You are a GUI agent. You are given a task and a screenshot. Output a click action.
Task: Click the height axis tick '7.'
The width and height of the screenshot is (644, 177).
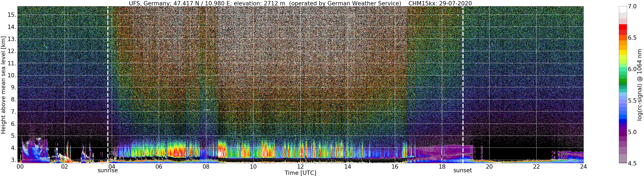[x=13, y=112]
